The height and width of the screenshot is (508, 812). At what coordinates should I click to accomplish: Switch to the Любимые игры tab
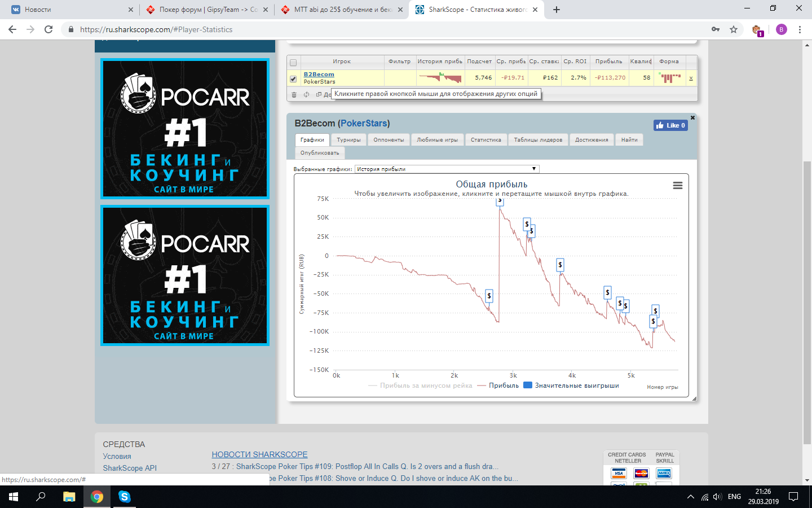tap(437, 140)
